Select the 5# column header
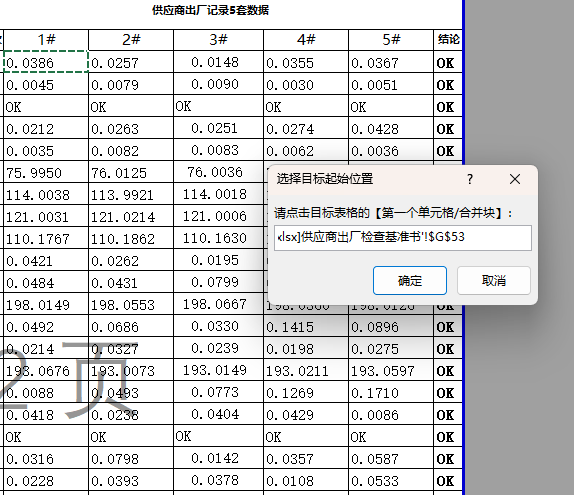The image size is (574, 495). 391,40
